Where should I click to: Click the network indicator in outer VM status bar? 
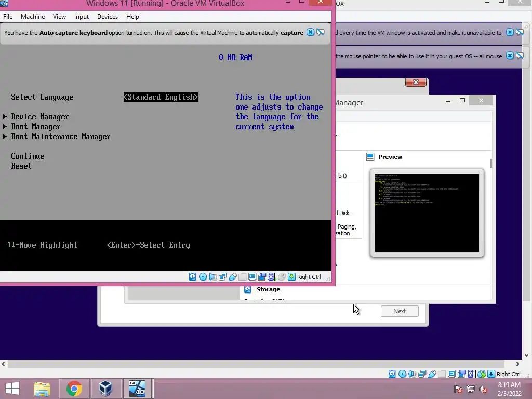coord(422,374)
